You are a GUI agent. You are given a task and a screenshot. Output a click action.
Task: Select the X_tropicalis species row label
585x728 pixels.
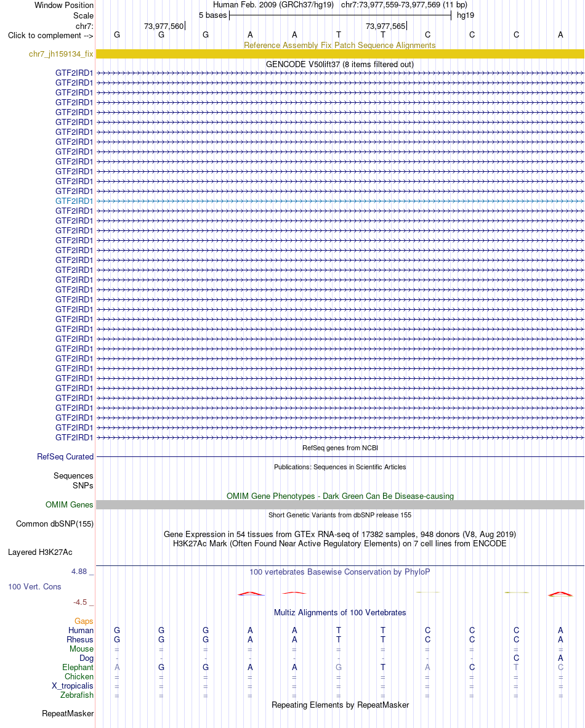click(x=73, y=686)
